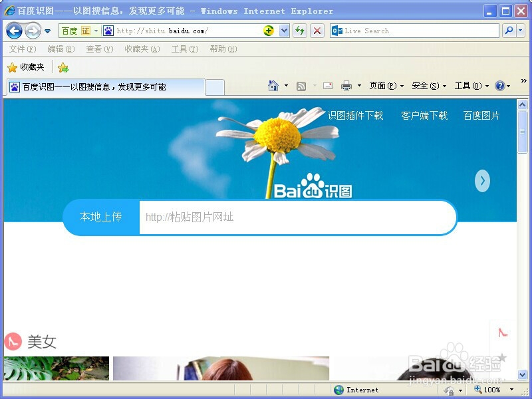Click the Baidu 识图 logo
Viewport: 532px width, 399px height.
point(313,186)
